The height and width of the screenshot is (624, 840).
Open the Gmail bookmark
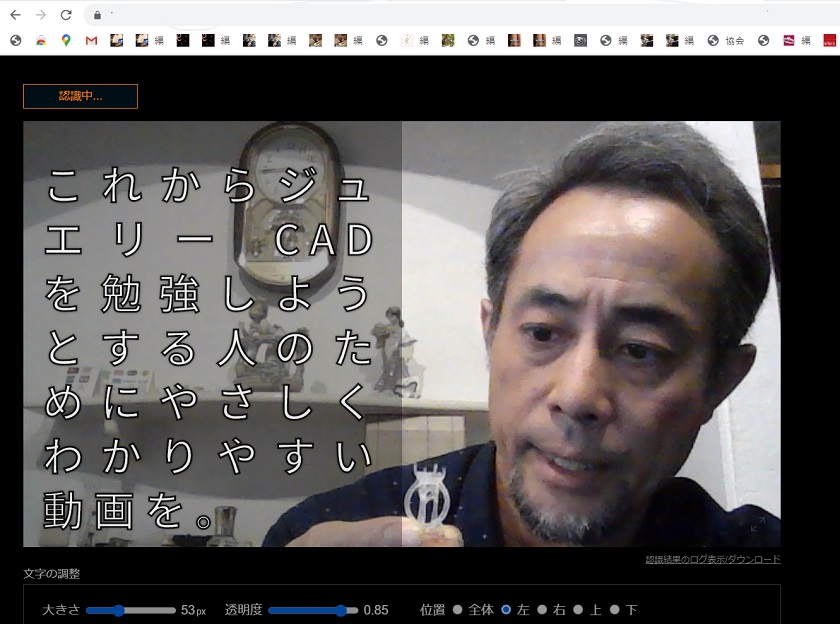click(x=91, y=41)
